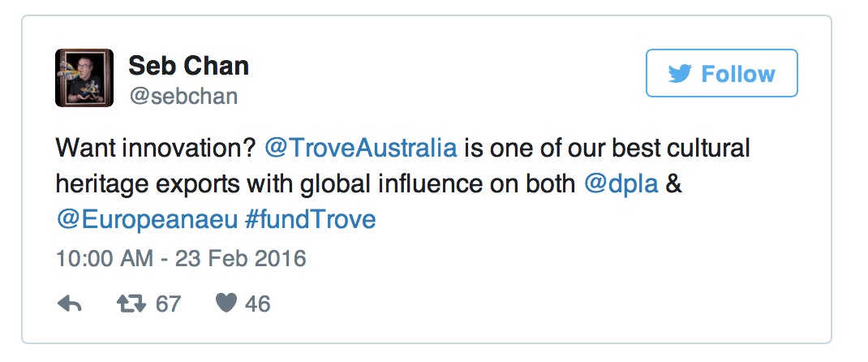Click the Twitter bird icon inside Follow

680,74
